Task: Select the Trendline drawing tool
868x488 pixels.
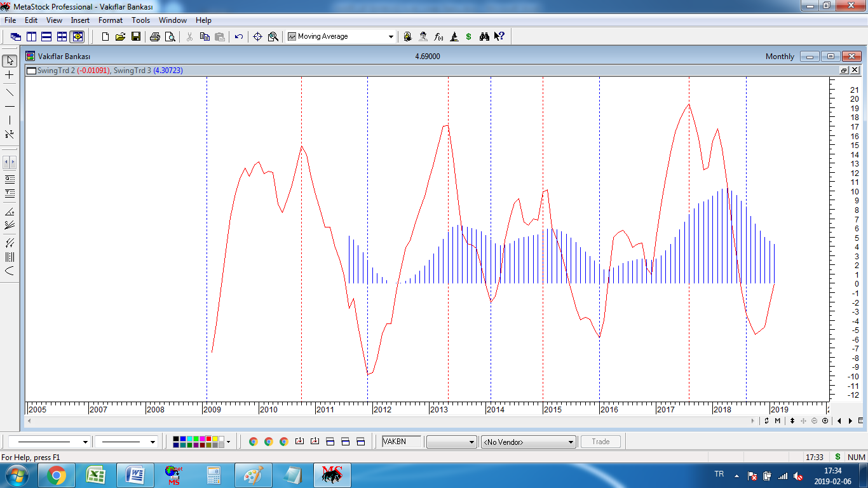Action: [10, 93]
